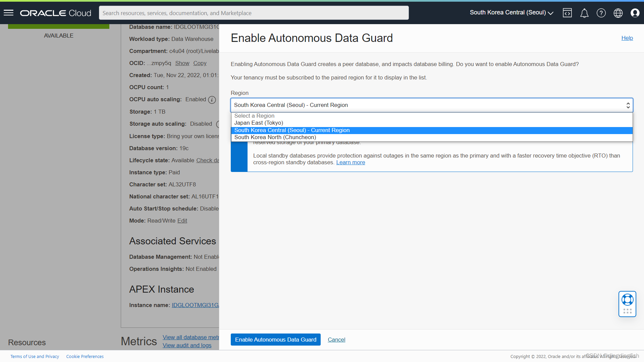The height and width of the screenshot is (362, 644).
Task: Click Show next to the OCID
Action: click(182, 63)
